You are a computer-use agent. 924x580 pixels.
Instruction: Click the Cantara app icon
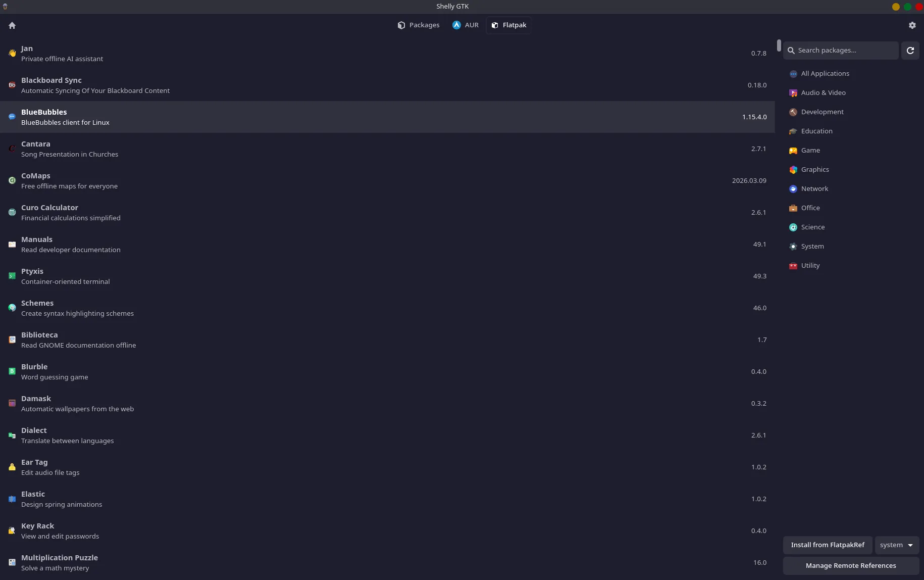(12, 149)
